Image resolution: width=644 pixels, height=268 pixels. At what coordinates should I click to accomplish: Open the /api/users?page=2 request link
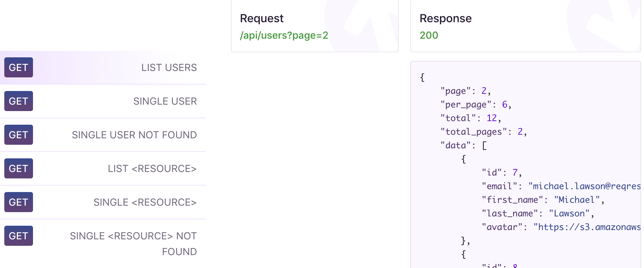284,35
